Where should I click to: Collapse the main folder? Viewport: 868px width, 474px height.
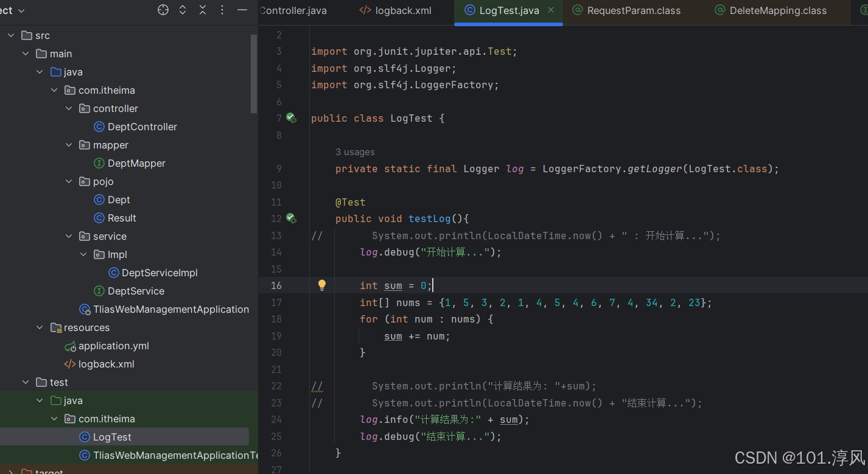[x=26, y=54]
